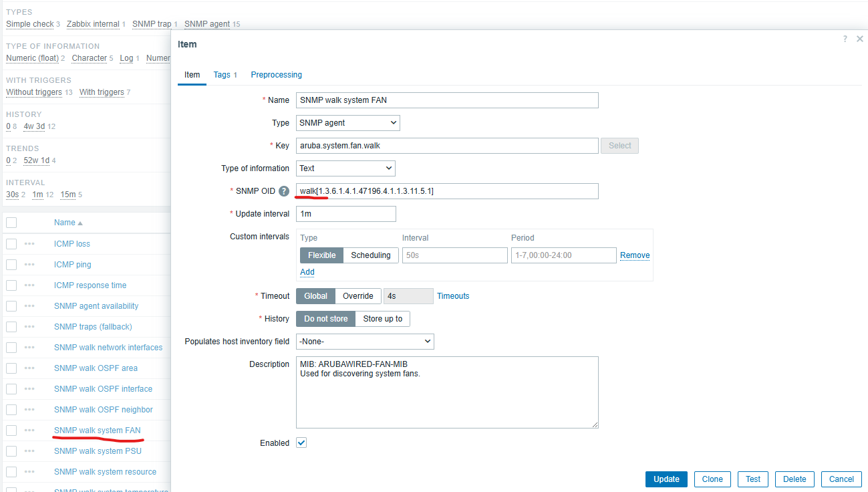Image resolution: width=868 pixels, height=492 pixels.
Task: Tick the select-all checkbox in table header
Action: [x=11, y=223]
